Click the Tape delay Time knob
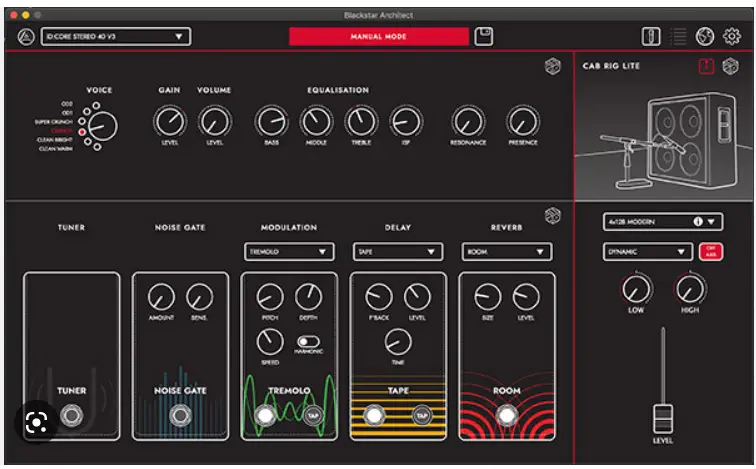 pos(398,342)
